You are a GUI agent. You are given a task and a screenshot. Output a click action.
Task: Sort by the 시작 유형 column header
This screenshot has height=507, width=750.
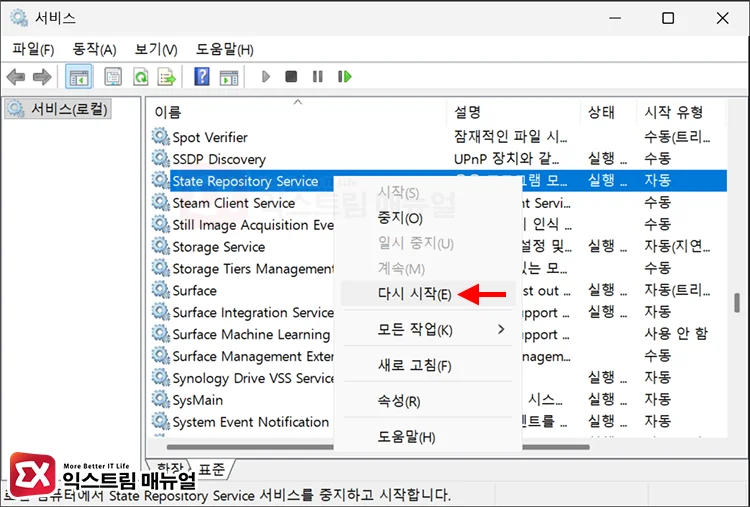[x=681, y=112]
